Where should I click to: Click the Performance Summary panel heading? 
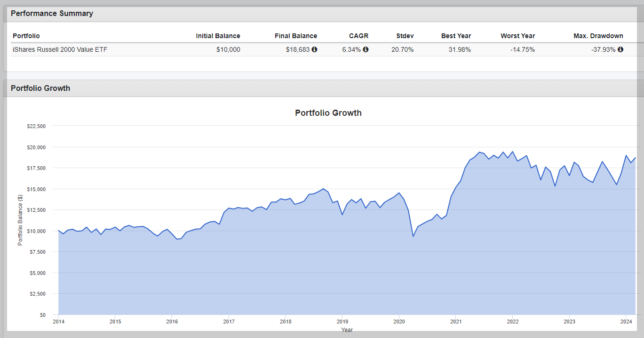[x=52, y=13]
